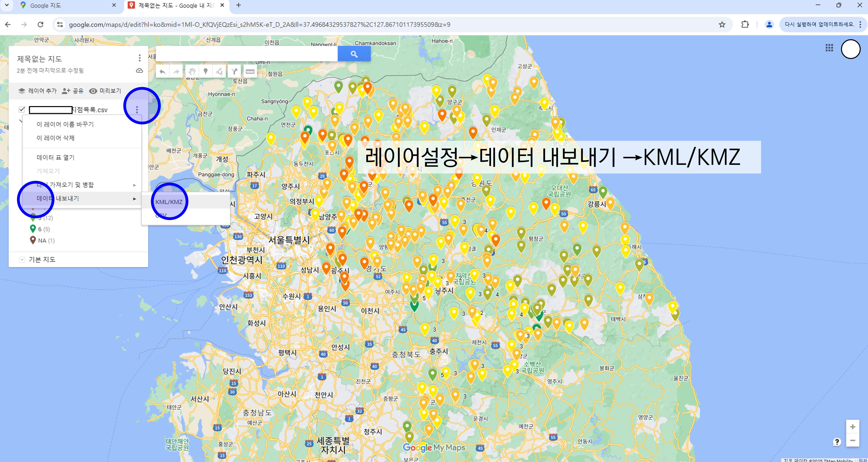The width and height of the screenshot is (868, 462).
Task: Open map title three-dot options menu
Action: [x=139, y=58]
